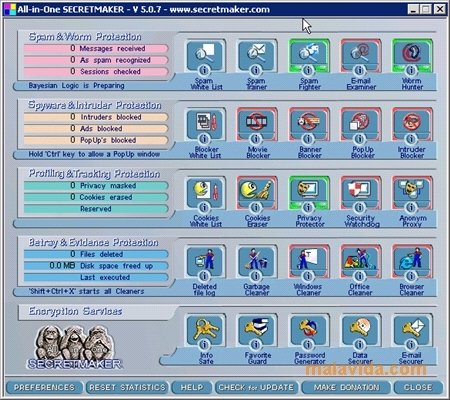Click the Anonym Proxy icon

pos(412,192)
